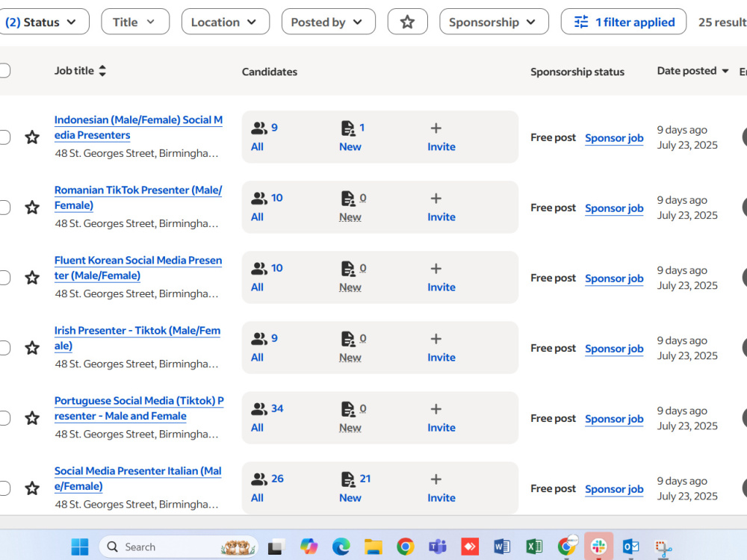Select checkbox for Social Media Presenter Italian
747x560 pixels.
point(4,488)
